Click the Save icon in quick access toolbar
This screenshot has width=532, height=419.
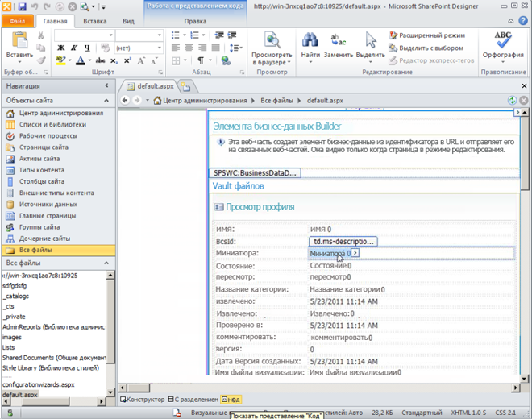tap(23, 6)
